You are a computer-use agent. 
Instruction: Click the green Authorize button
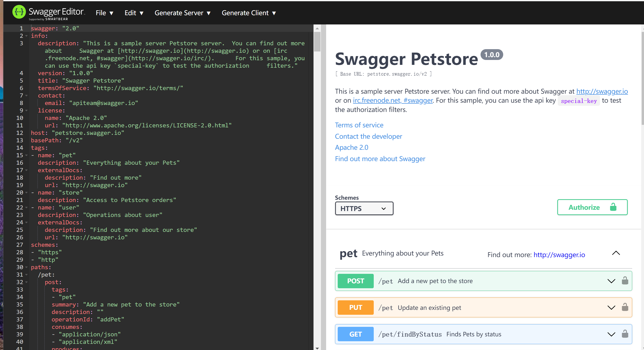(592, 207)
